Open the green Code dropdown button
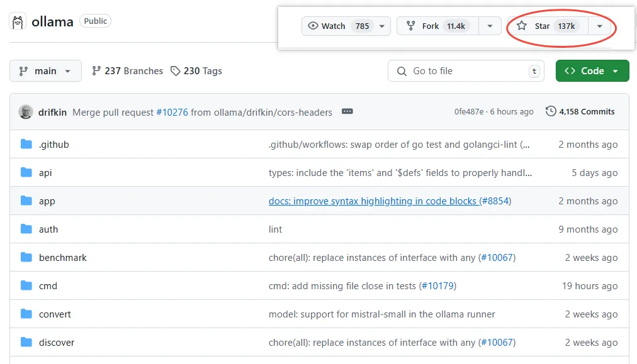This screenshot has width=637, height=364. point(592,71)
